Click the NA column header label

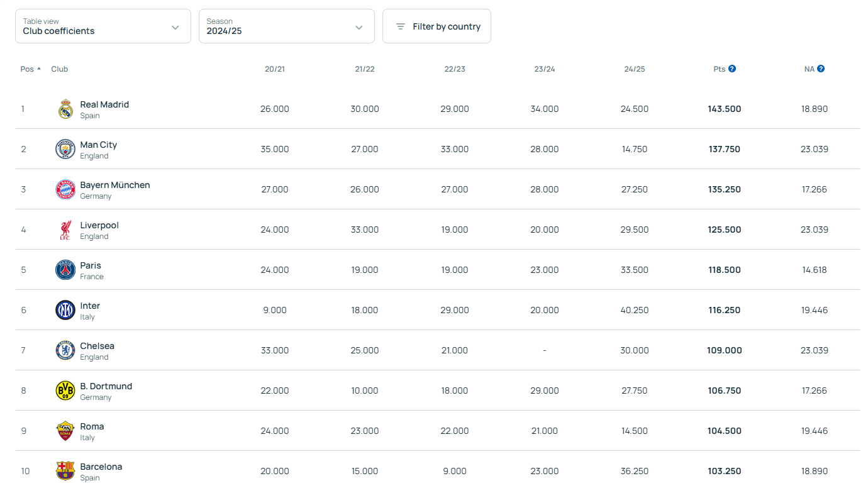pos(810,69)
